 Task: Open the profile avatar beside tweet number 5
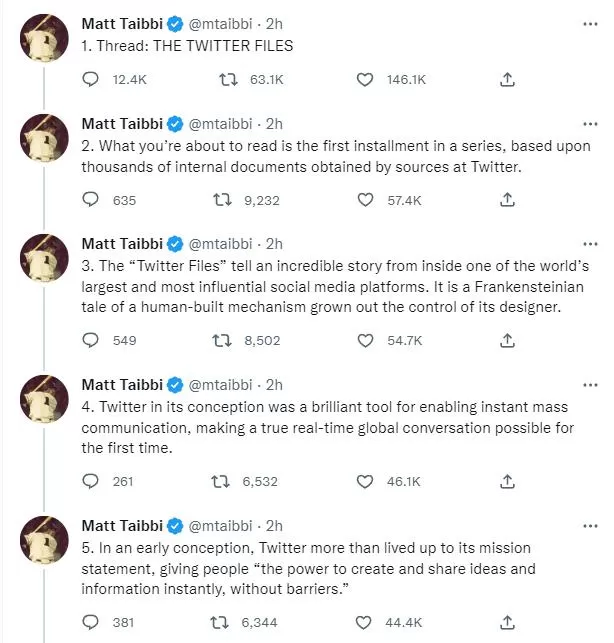[44, 540]
